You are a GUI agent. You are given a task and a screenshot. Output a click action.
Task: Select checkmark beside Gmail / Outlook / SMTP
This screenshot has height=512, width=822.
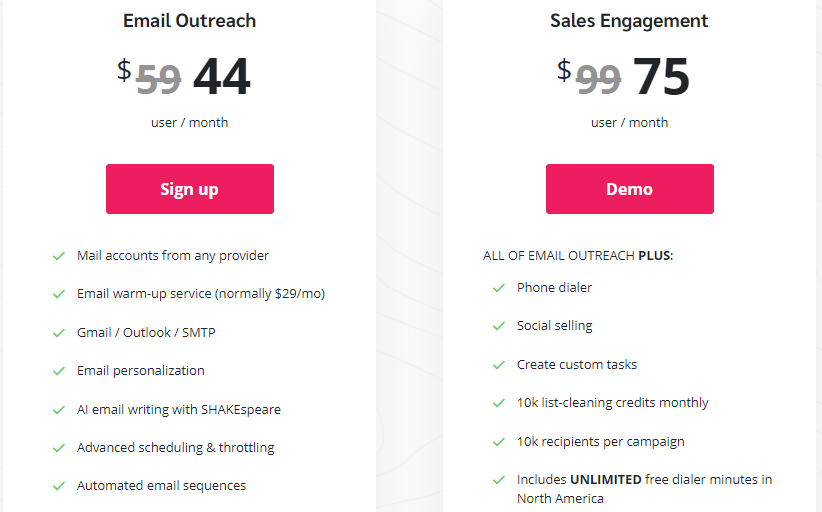tap(59, 333)
